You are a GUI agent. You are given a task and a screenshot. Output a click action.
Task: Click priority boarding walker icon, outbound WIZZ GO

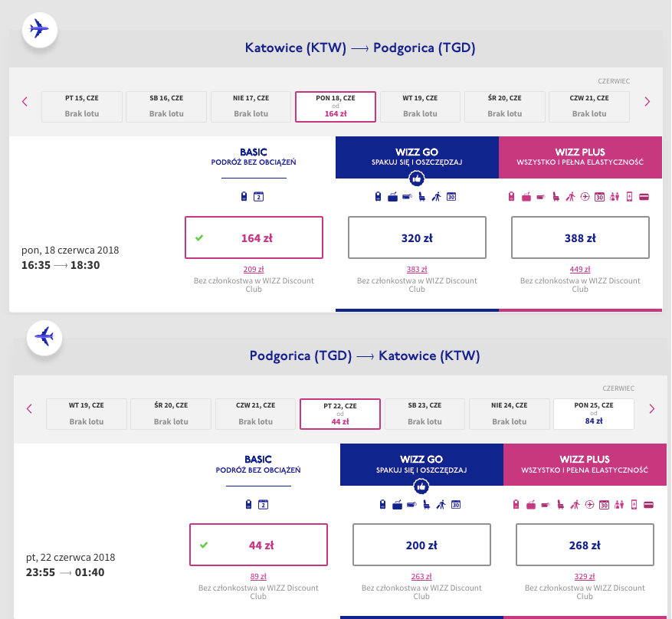(436, 197)
